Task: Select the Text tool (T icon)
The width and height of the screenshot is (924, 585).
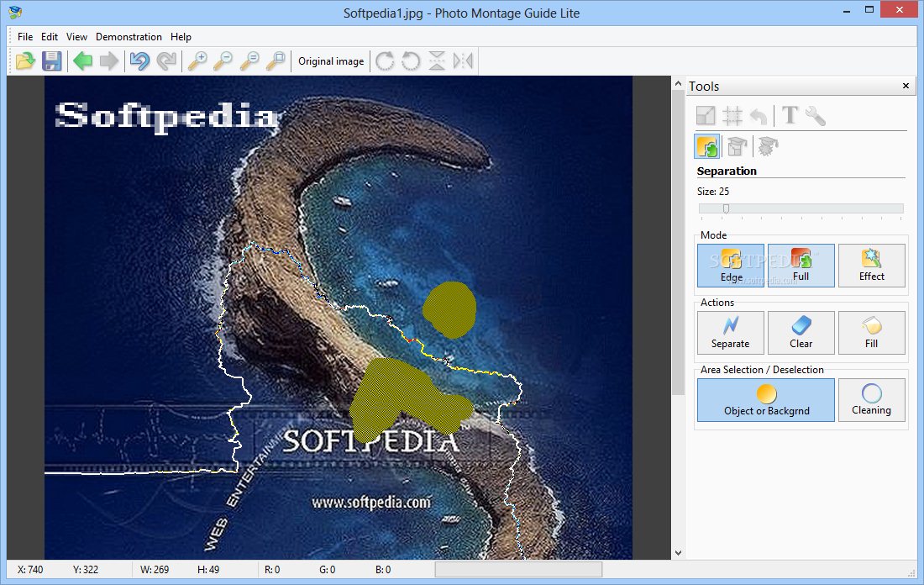Action: click(790, 116)
